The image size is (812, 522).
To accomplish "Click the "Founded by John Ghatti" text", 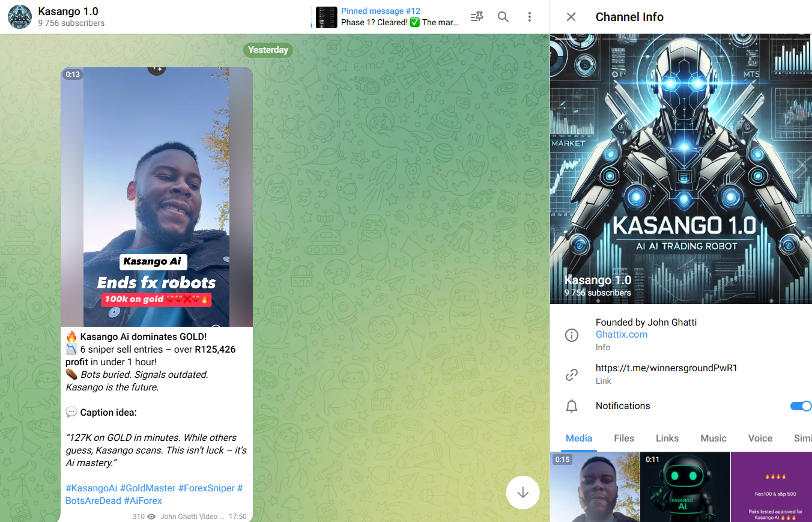I will (x=646, y=323).
